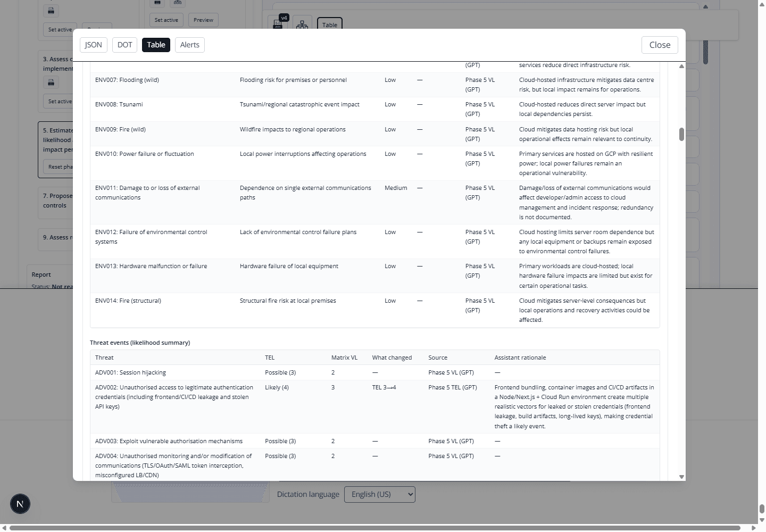The image size is (766, 532).
Task: Click the Threat column header
Action: click(104, 358)
